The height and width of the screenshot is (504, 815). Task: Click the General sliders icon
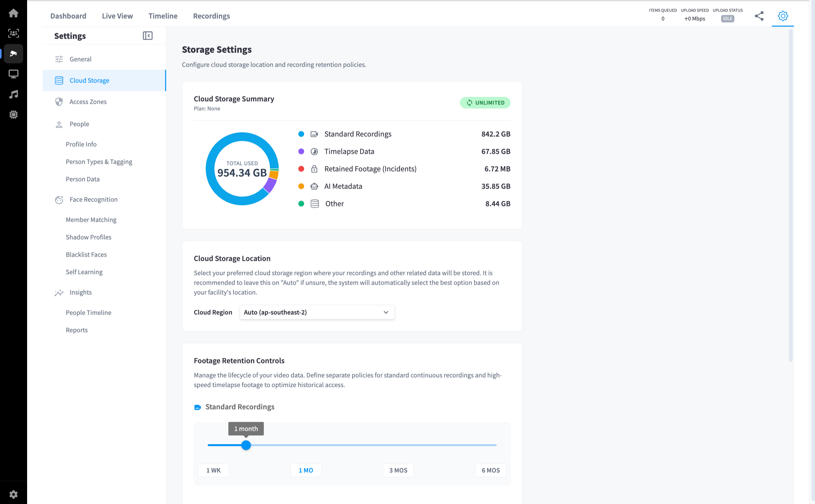pos(59,59)
